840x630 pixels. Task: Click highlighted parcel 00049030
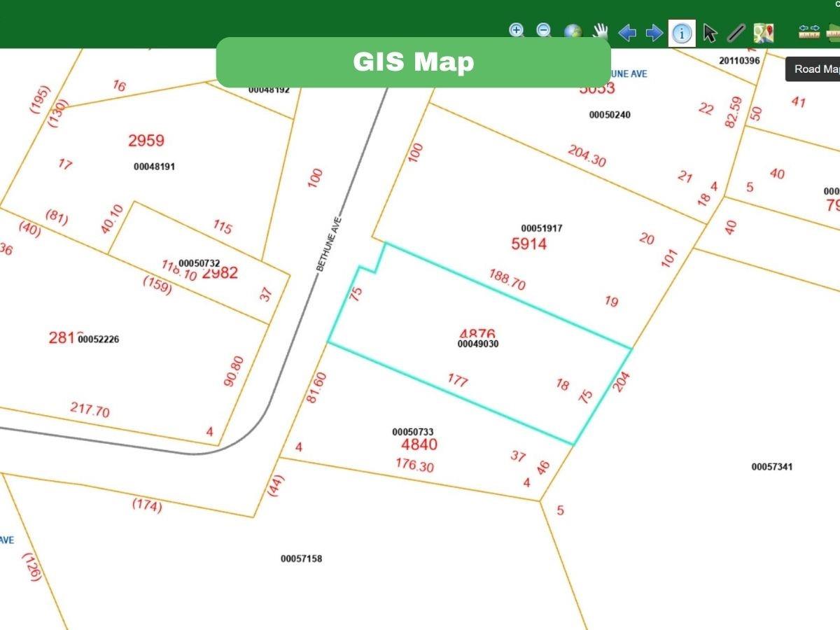coord(478,344)
